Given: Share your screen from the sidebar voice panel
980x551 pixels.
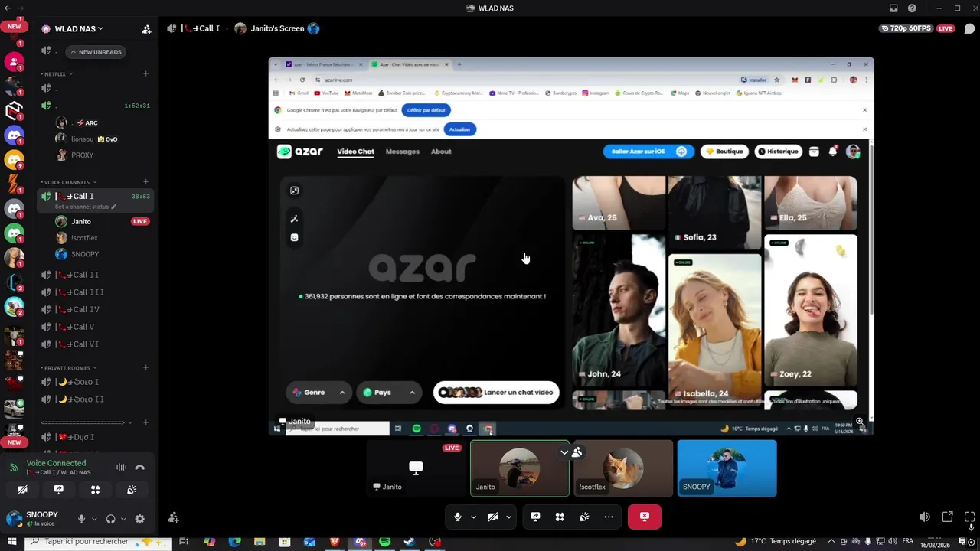Looking at the screenshot, I should coord(59,490).
